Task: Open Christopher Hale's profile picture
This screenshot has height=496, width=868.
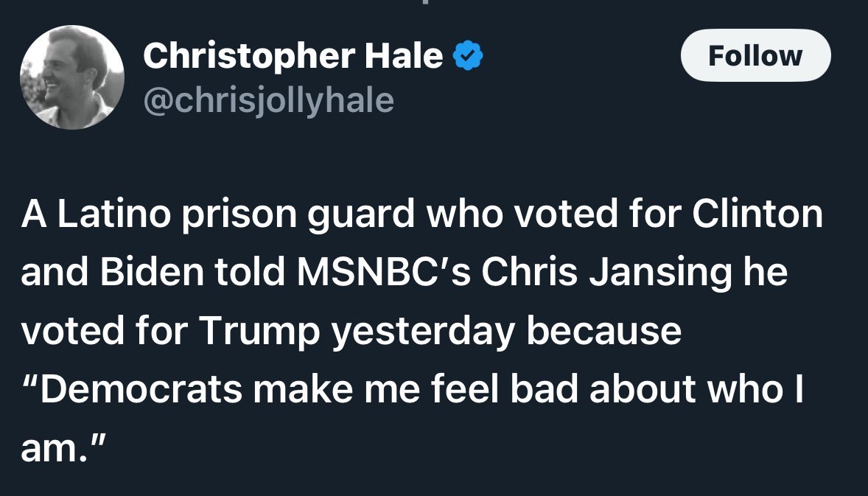Action: (x=71, y=77)
